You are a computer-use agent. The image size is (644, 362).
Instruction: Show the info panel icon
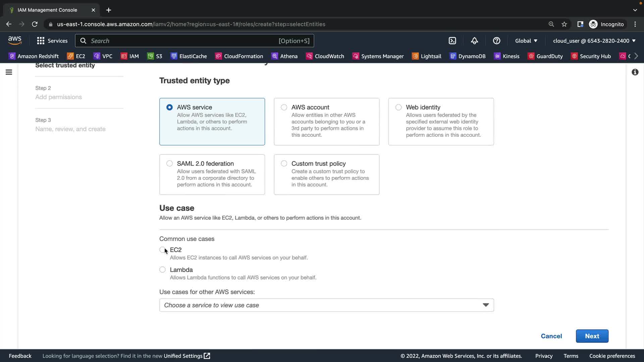pyautogui.click(x=635, y=72)
